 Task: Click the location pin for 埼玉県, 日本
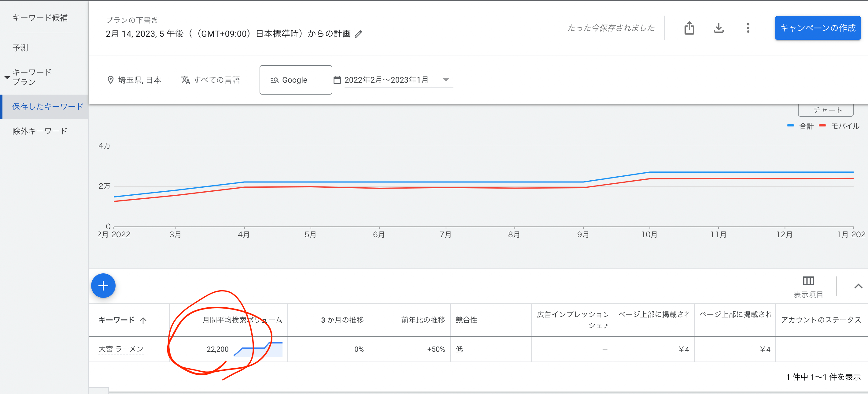(110, 80)
